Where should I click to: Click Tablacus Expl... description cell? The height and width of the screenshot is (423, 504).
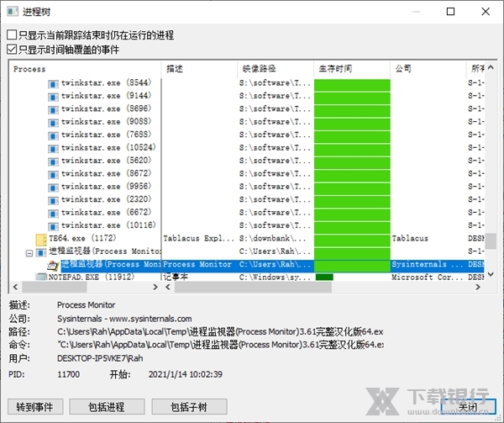(198, 238)
